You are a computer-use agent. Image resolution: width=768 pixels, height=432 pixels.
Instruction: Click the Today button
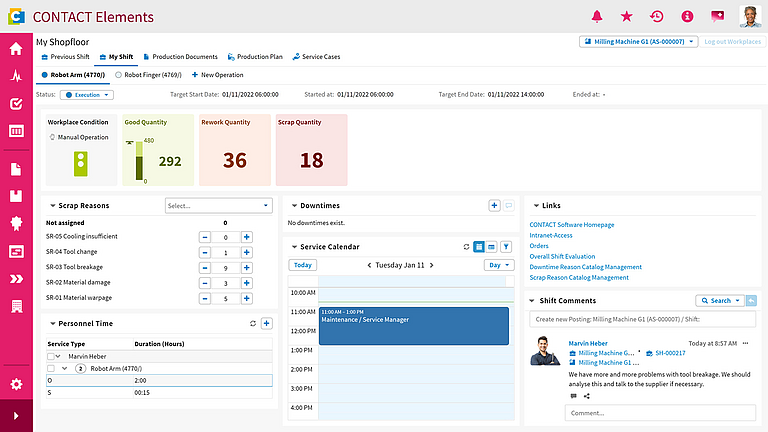click(x=303, y=265)
